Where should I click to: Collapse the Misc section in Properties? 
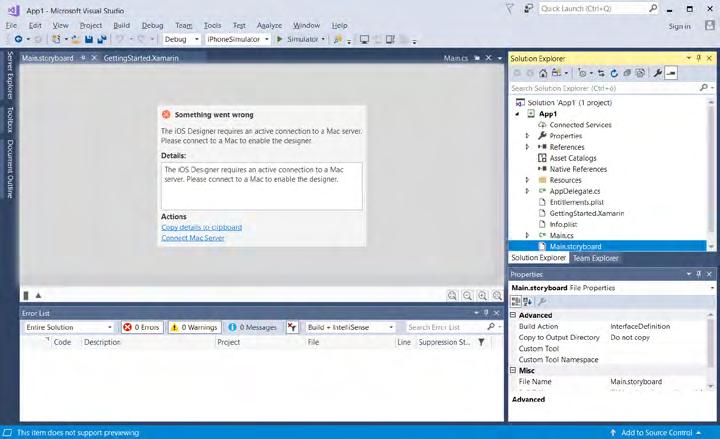(x=513, y=370)
